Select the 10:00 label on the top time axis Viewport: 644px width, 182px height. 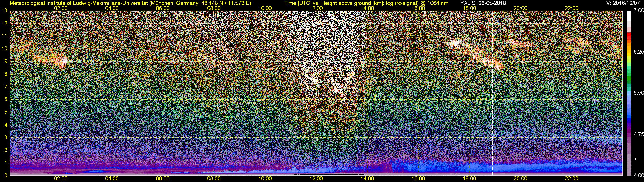click(265, 8)
